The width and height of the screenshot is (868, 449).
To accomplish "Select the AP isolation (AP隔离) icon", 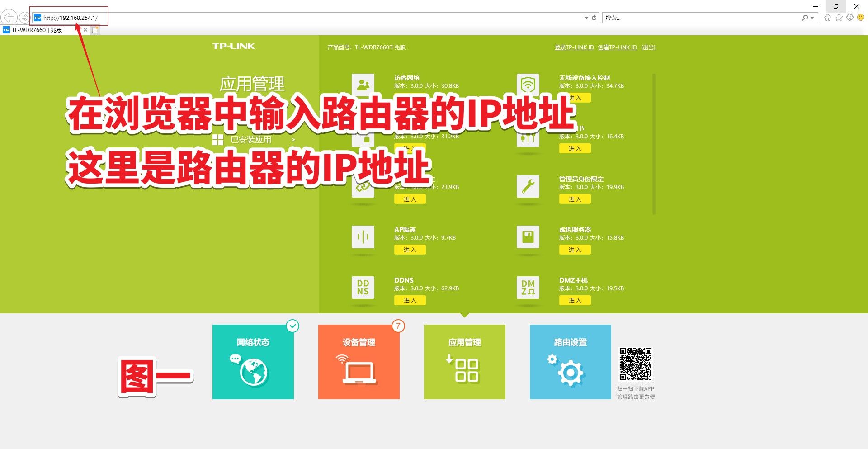I will click(363, 236).
